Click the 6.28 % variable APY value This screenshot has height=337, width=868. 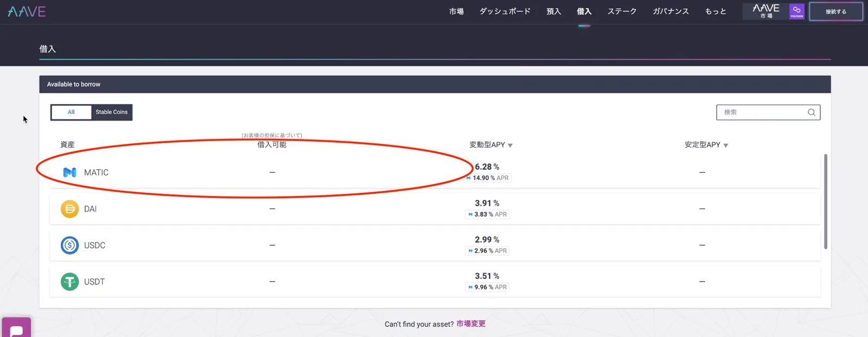point(487,167)
